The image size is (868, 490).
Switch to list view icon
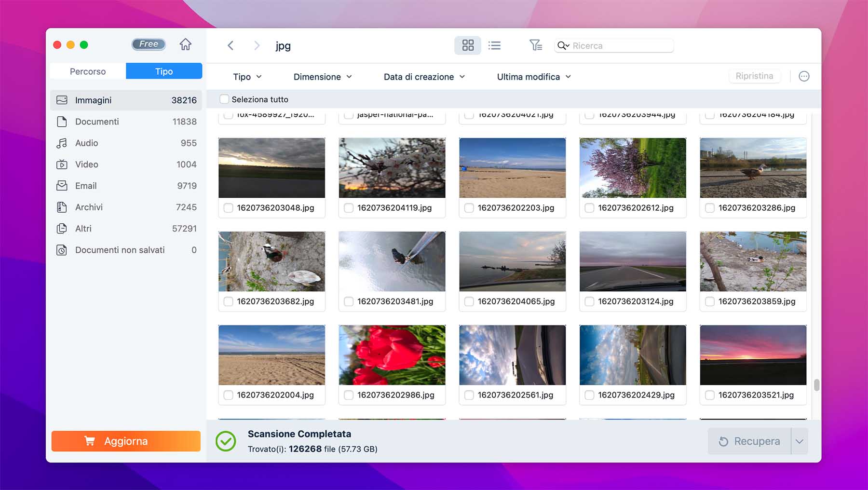pyautogui.click(x=494, y=45)
